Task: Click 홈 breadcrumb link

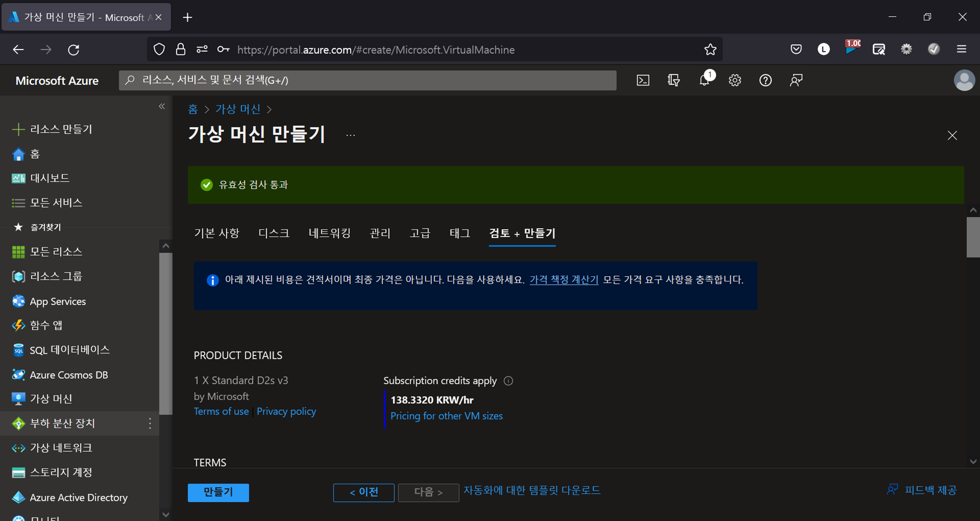Action: 193,109
